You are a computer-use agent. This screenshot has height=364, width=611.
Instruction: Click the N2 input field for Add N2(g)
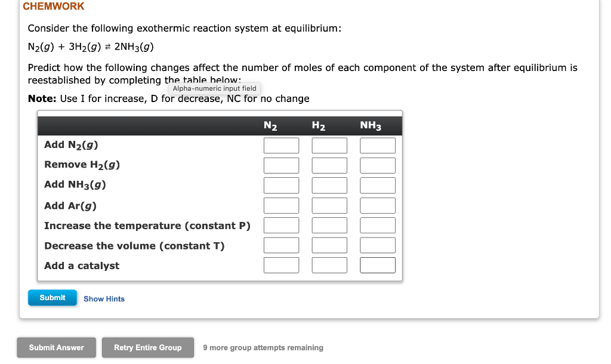[281, 145]
